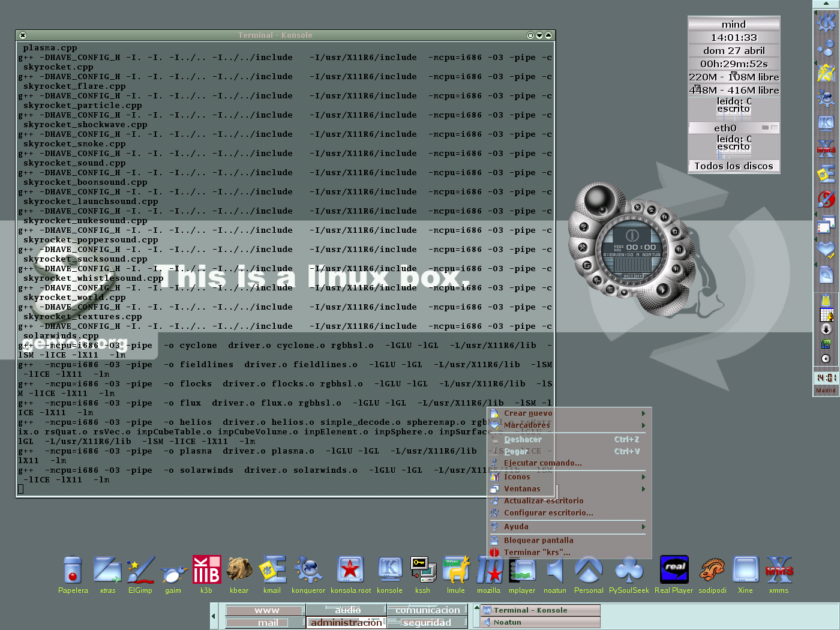Open the mozilla browser icon

[489, 574]
